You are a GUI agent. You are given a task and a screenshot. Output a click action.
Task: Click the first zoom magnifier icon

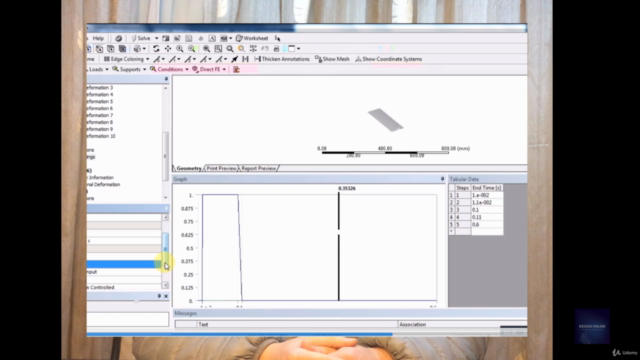pyautogui.click(x=180, y=49)
